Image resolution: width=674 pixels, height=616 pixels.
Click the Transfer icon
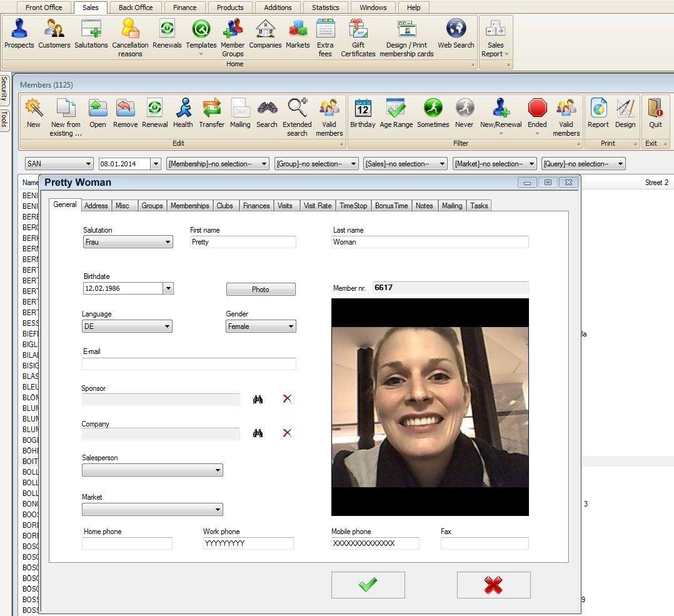tap(211, 113)
